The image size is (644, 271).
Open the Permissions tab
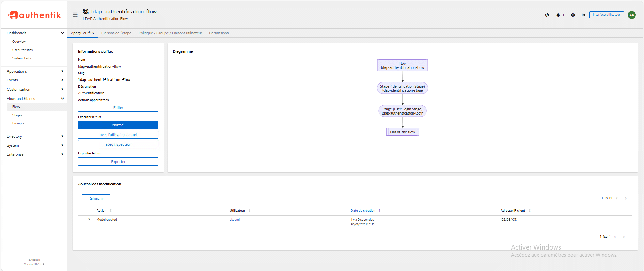[219, 33]
